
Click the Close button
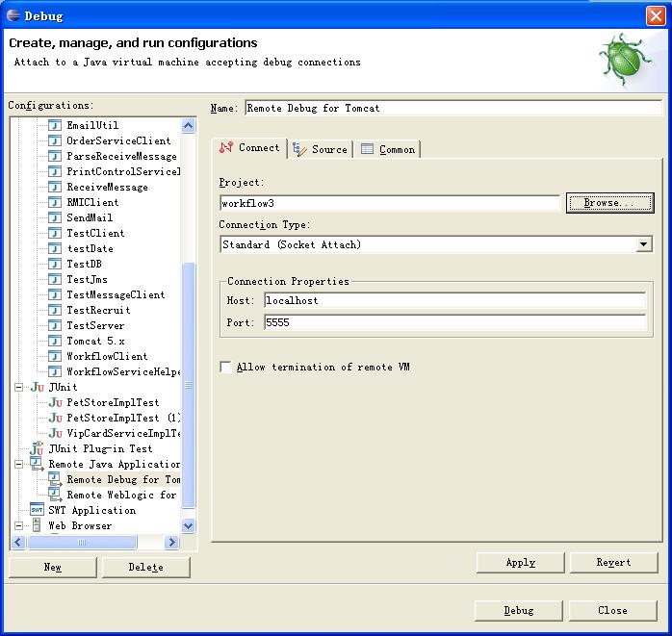point(613,610)
